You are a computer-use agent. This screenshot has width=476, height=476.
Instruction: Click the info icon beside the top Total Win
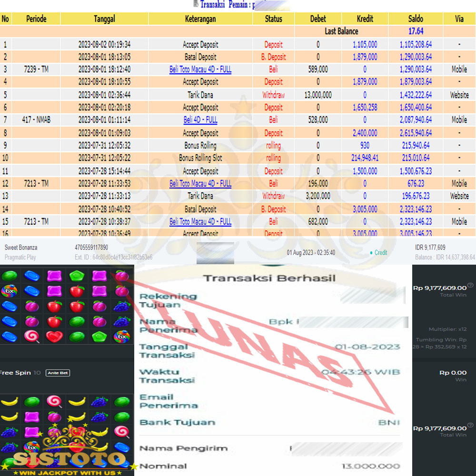(470, 286)
